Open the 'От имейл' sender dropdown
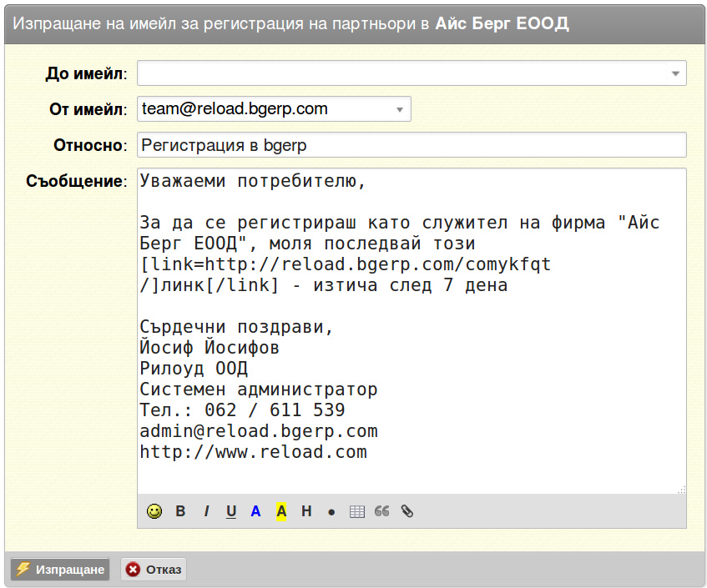The width and height of the screenshot is (707, 588). (x=400, y=109)
